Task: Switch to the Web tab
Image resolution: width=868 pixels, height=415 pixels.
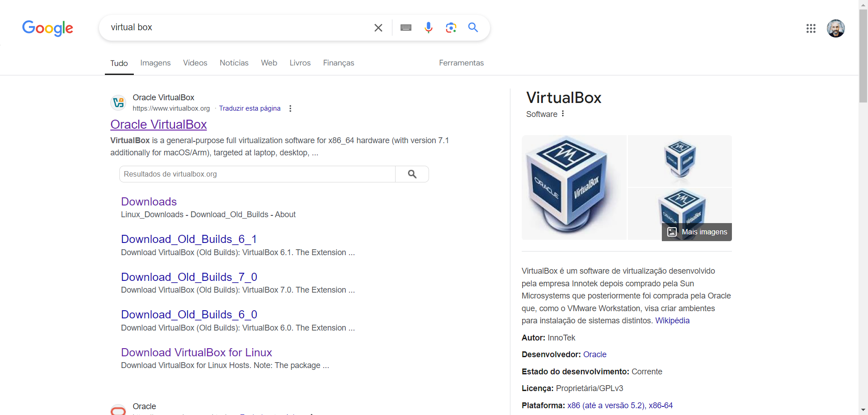Action: tap(269, 63)
